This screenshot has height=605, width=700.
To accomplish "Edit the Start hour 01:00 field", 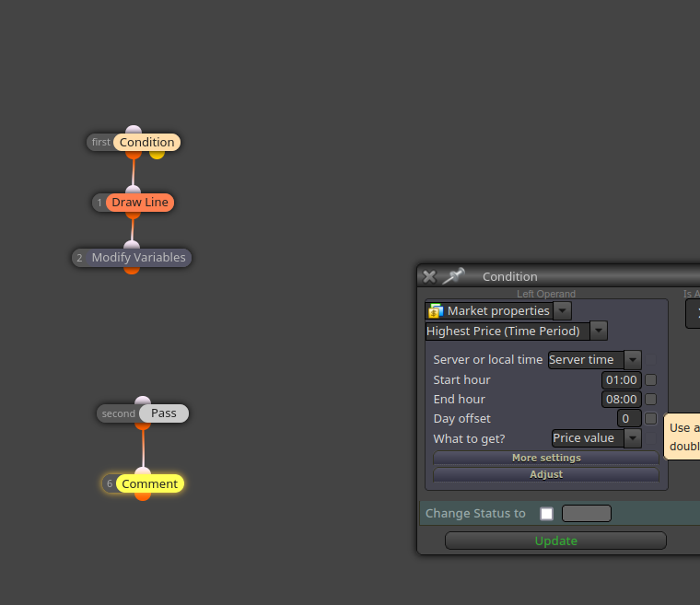I will (622, 380).
